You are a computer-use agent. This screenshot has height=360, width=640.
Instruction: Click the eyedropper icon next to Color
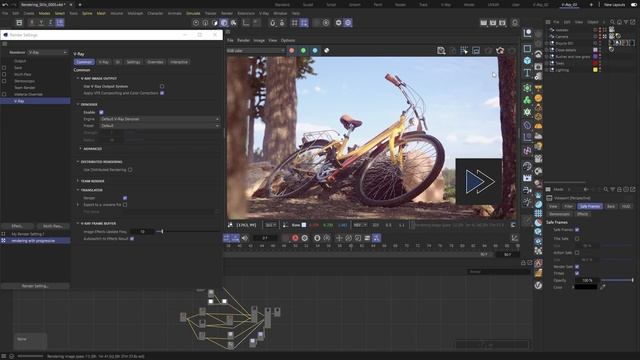tap(602, 287)
